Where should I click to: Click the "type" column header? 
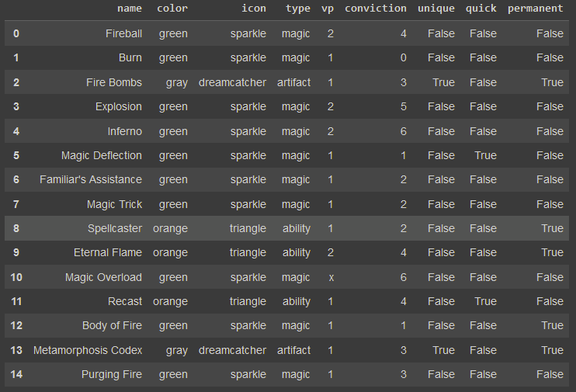(297, 9)
